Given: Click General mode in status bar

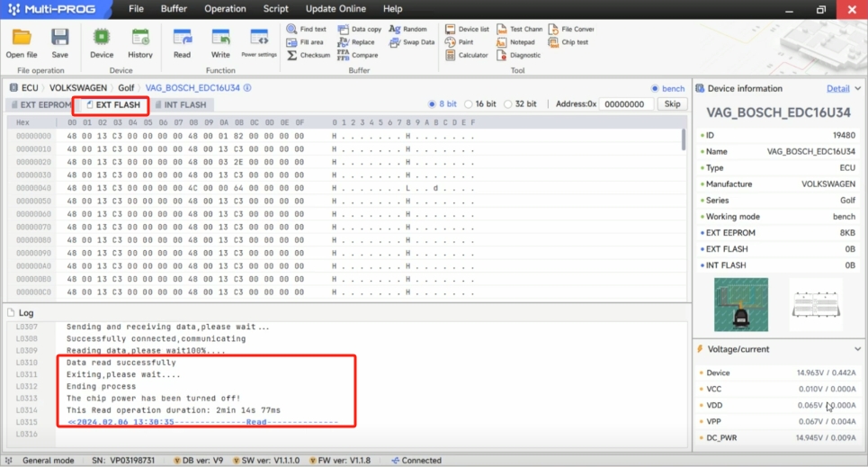Looking at the screenshot, I should [x=49, y=461].
